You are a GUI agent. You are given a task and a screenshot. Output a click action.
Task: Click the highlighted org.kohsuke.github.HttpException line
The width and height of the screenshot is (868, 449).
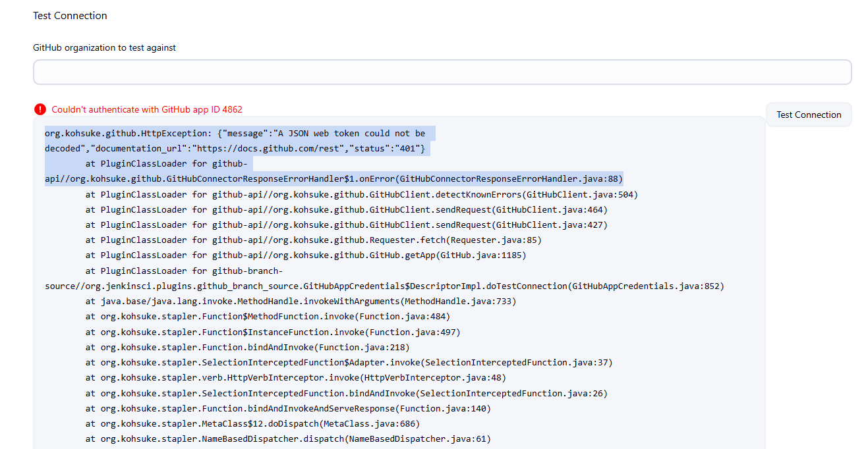click(x=235, y=134)
